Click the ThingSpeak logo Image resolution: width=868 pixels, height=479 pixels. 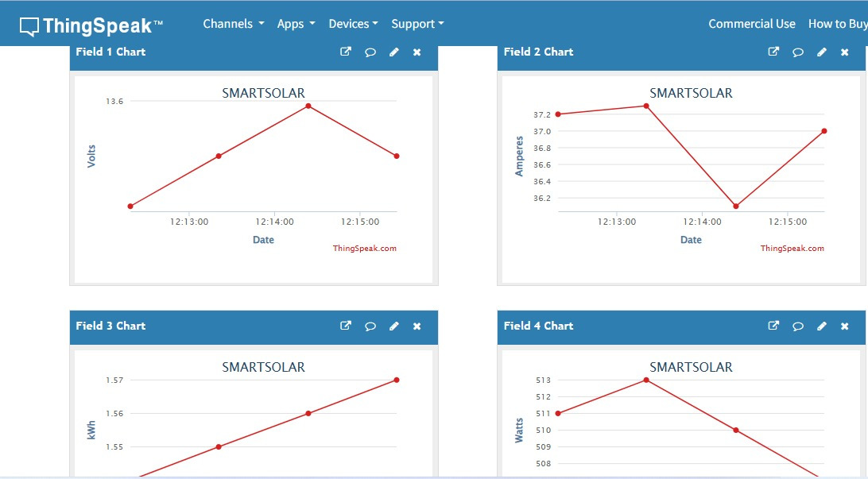coord(91,25)
